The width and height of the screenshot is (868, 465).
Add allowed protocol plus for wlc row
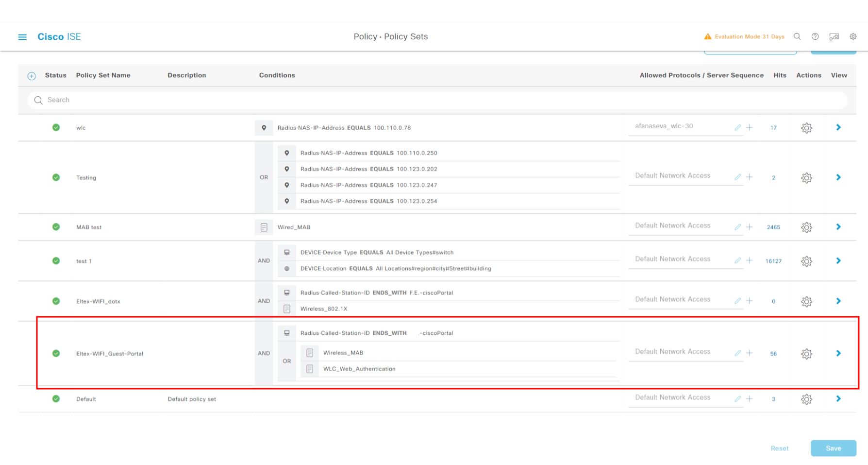click(x=750, y=128)
